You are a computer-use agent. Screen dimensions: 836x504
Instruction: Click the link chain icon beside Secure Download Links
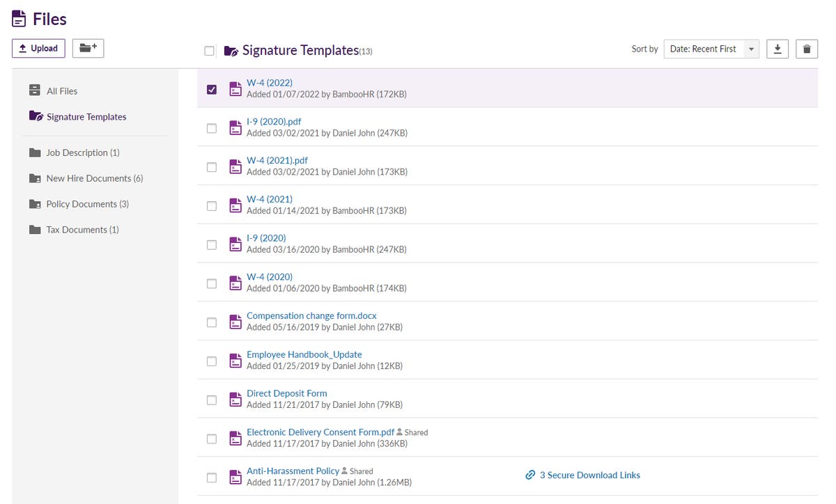click(530, 475)
